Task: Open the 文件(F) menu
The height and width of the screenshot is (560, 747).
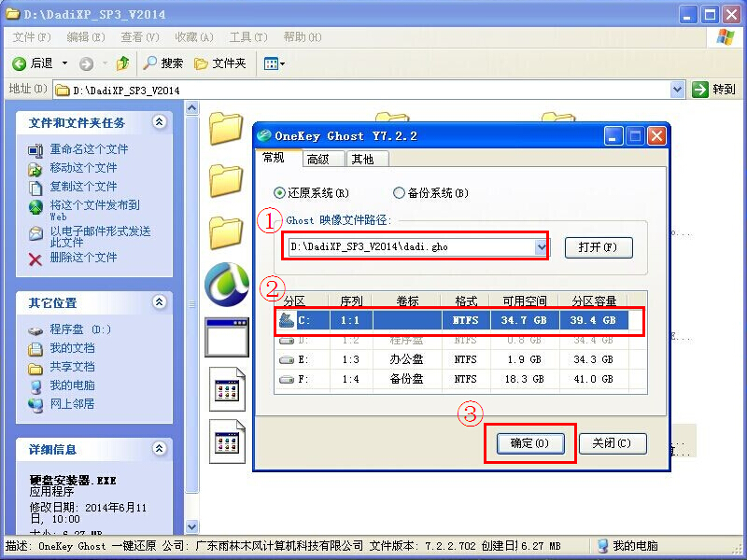Action: pyautogui.click(x=32, y=37)
